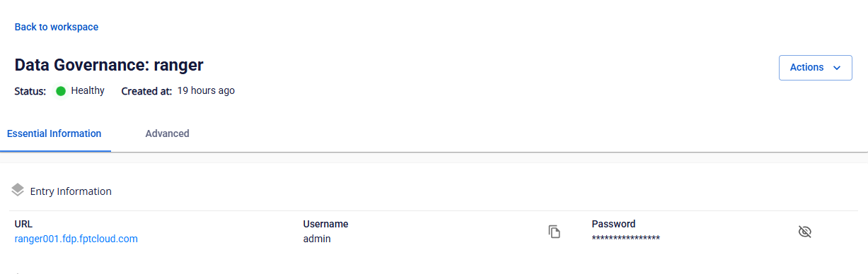This screenshot has width=868, height=274.
Task: Click the layers icon beside Entry Information
Action: (18, 190)
